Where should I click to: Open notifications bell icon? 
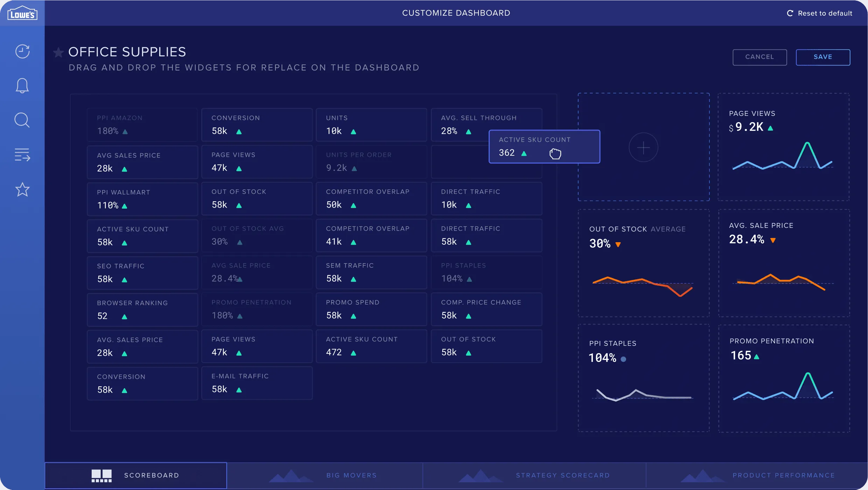tap(22, 85)
